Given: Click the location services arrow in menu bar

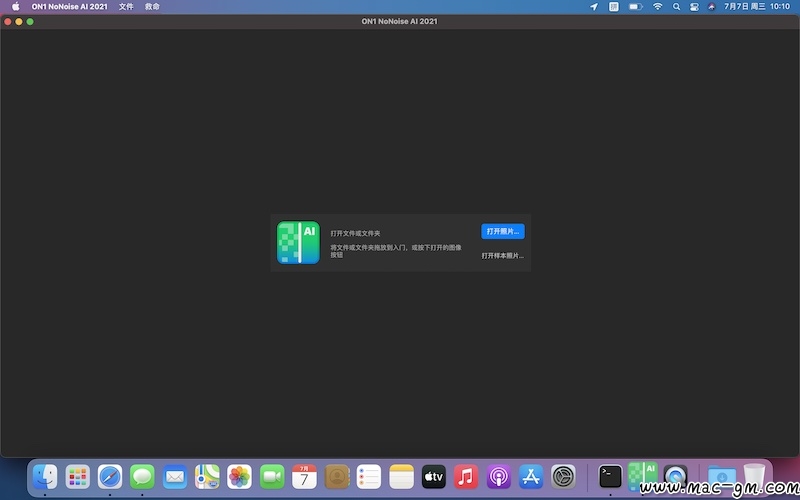Looking at the screenshot, I should [594, 7].
